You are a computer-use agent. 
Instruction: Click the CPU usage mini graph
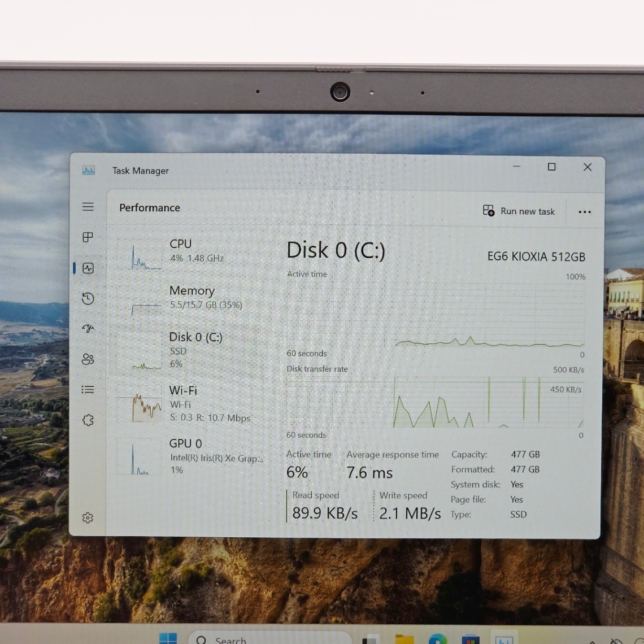point(139,254)
